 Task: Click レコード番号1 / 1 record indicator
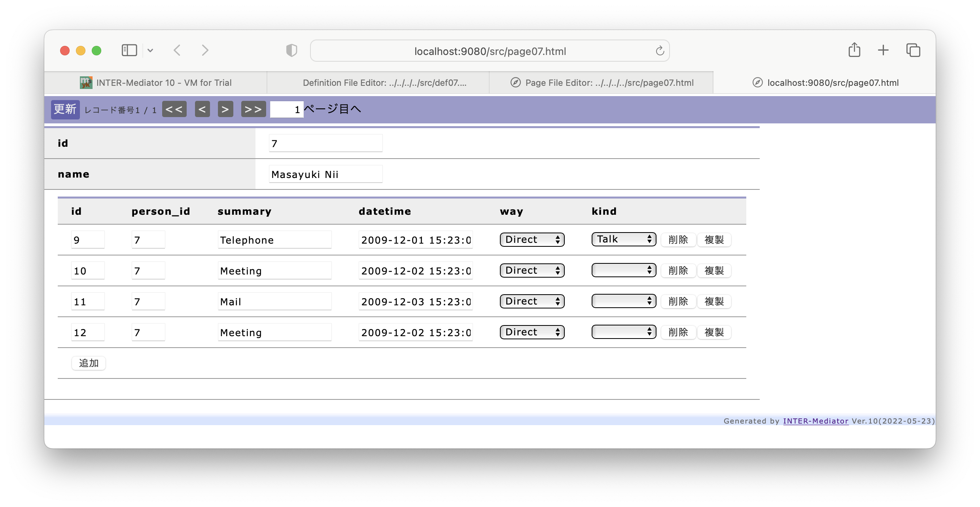point(121,110)
